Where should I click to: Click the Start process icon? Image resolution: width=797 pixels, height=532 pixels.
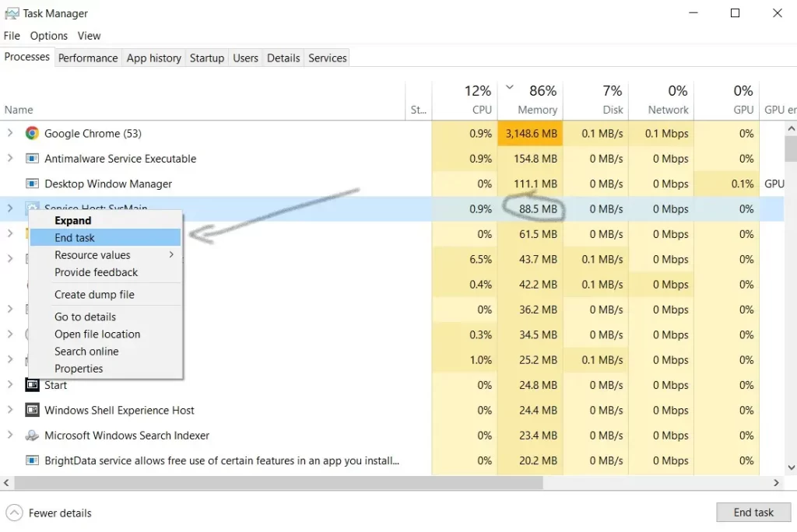[x=32, y=385]
